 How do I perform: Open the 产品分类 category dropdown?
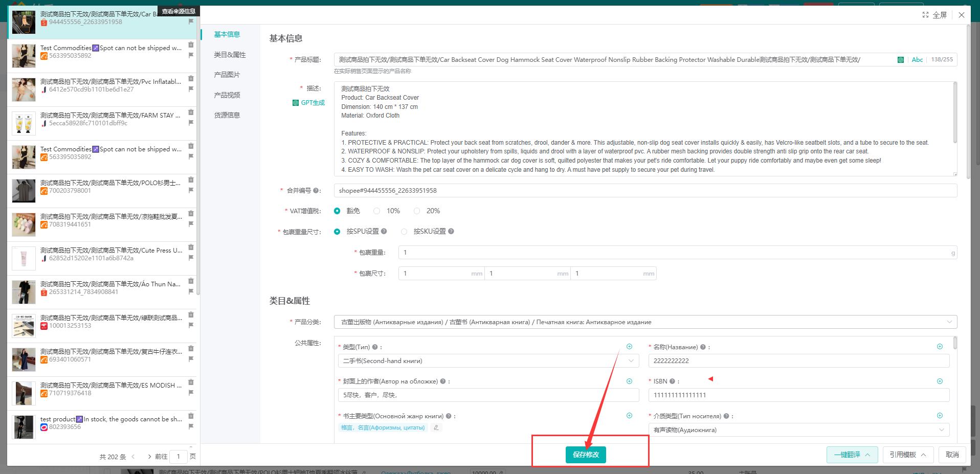pyautogui.click(x=644, y=322)
